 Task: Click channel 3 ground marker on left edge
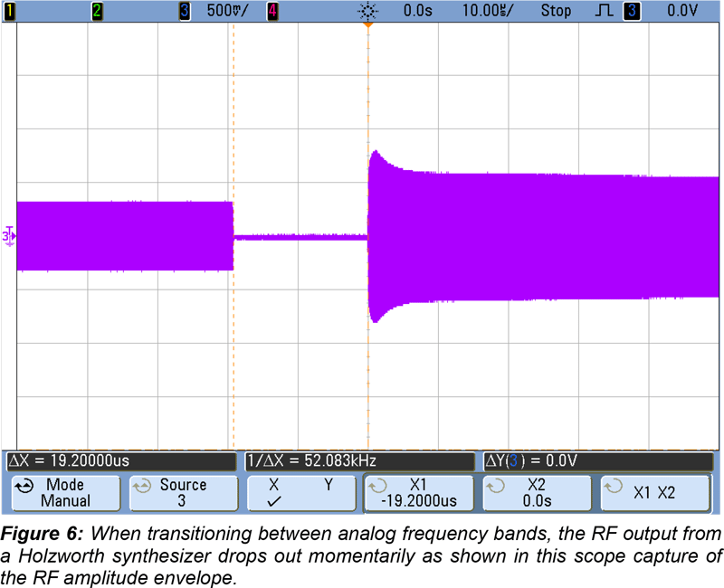click(x=10, y=237)
